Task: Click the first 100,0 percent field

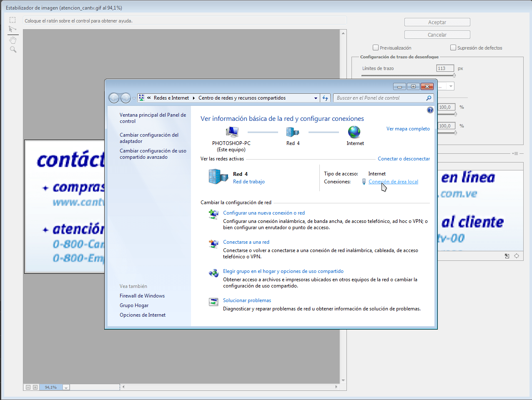Action: point(447,107)
